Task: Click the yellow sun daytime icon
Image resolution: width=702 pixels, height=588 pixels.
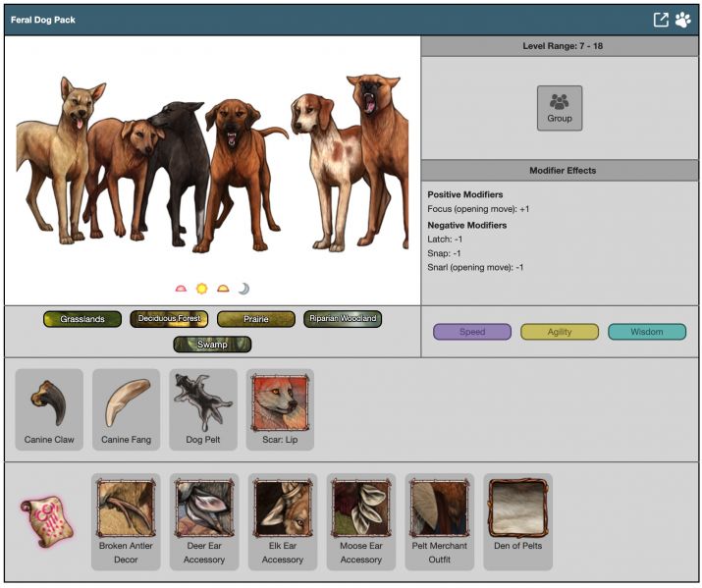Action: click(x=201, y=289)
